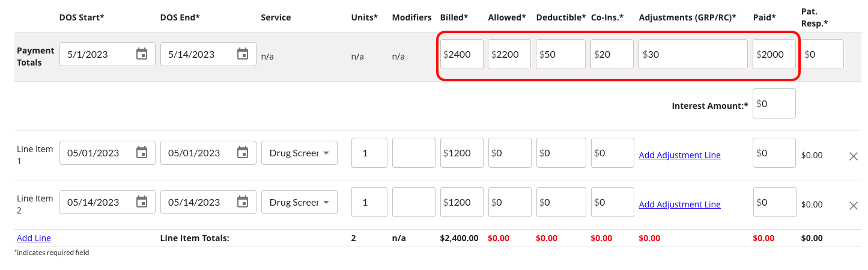
Task: Focus the Units field for Line Item 1
Action: (x=369, y=153)
